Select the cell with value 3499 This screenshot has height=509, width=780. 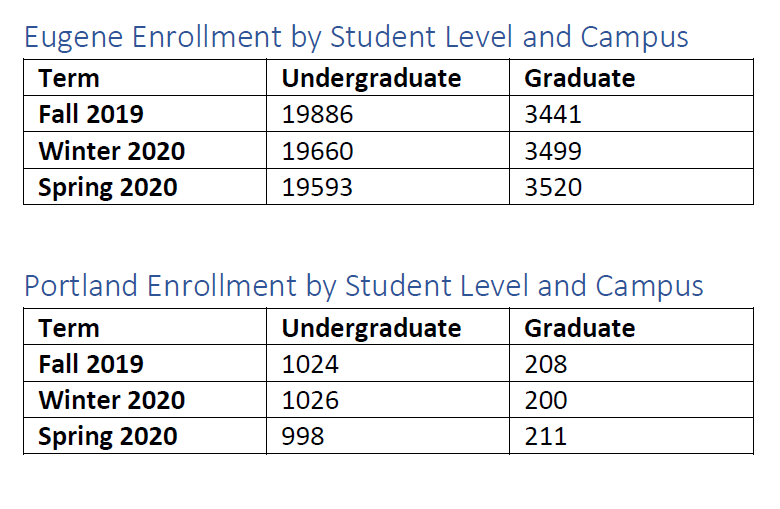point(553,151)
